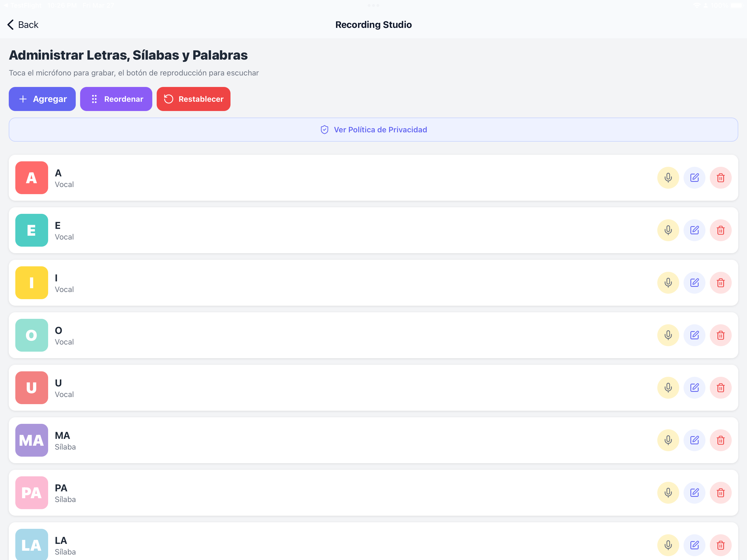This screenshot has width=747, height=560.
Task: Record audio for letter I
Action: tap(668, 283)
